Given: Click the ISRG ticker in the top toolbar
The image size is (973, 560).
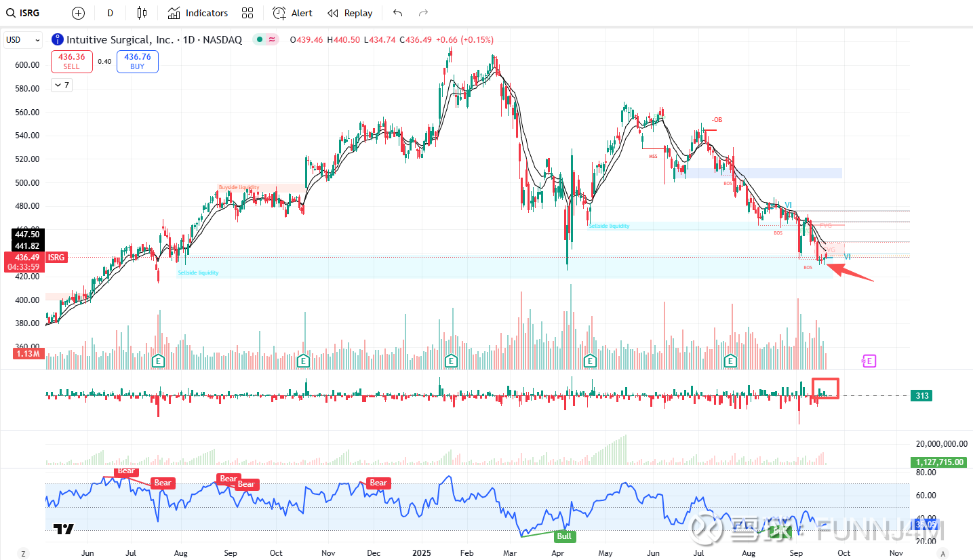Looking at the screenshot, I should (x=31, y=13).
